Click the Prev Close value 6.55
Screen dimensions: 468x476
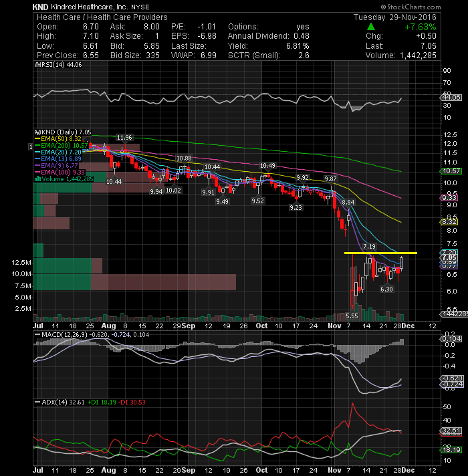(91, 55)
